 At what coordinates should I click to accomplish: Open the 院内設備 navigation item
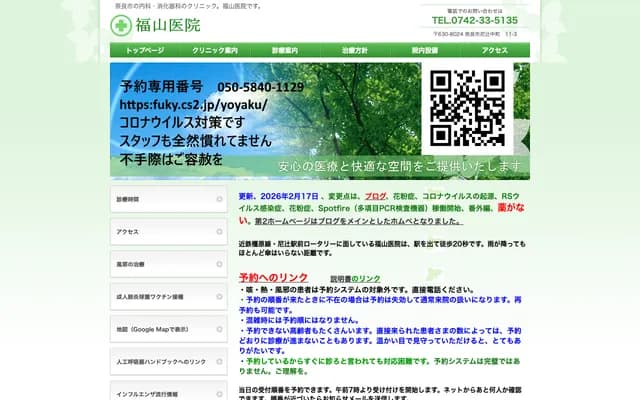424,50
